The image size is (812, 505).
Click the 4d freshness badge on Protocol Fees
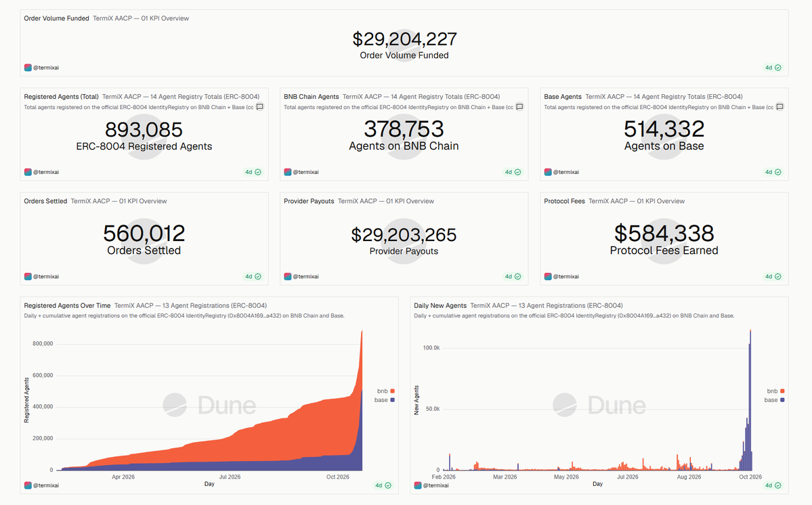coord(773,277)
